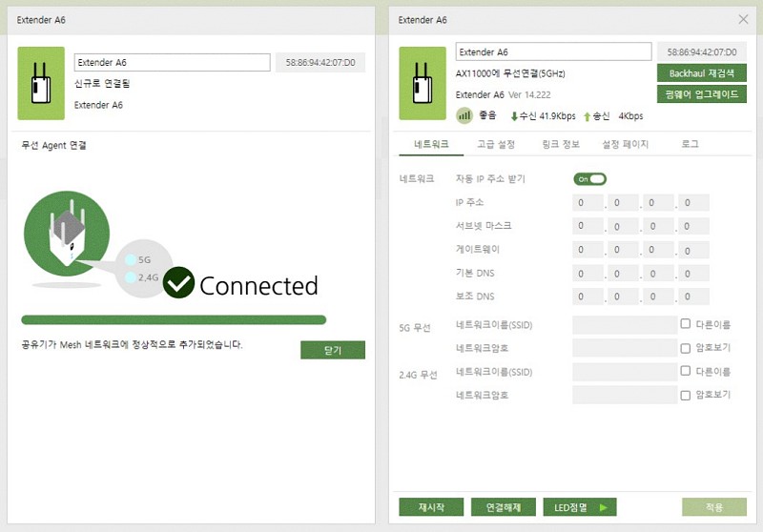
Task: Click the green Connected checkmark icon
Action: (178, 283)
